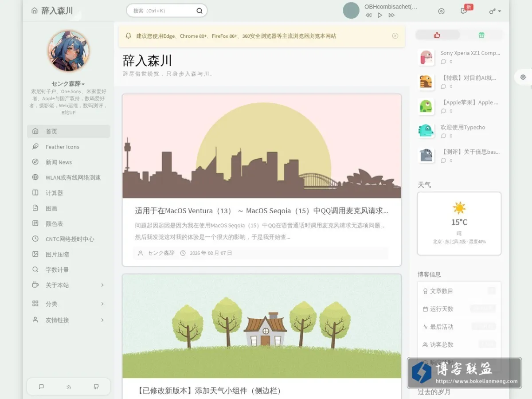Click the GitHub icon in sidebar footer
This screenshot has width=532, height=399.
click(x=96, y=387)
